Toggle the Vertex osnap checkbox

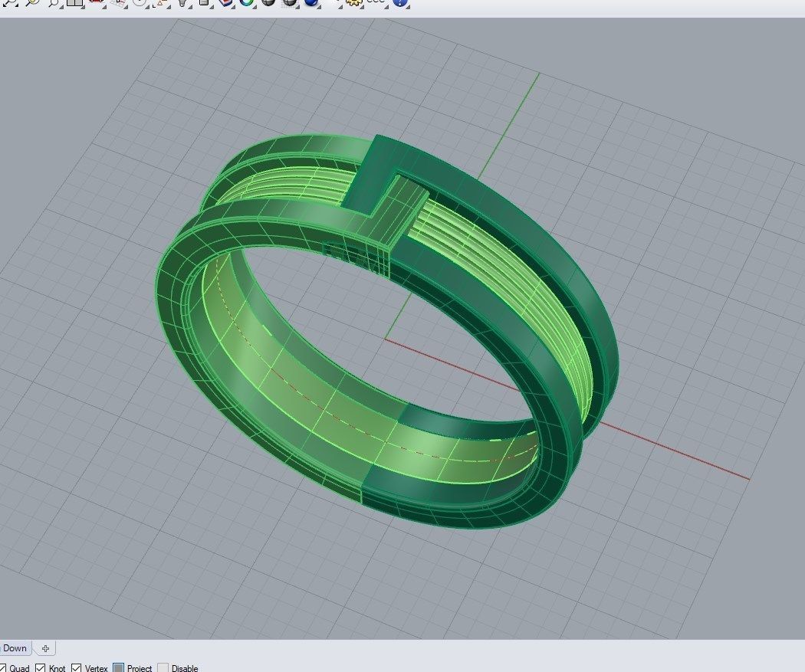pyautogui.click(x=76, y=668)
